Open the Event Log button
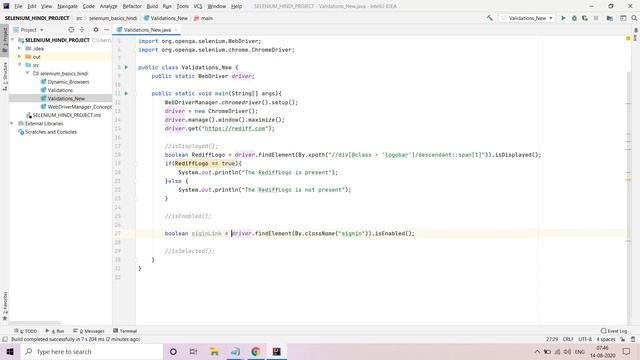The image size is (640, 360). click(614, 331)
